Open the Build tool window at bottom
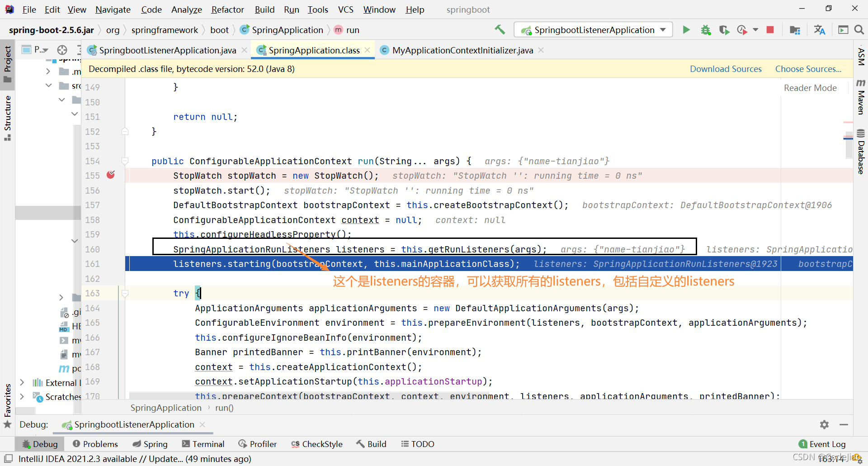 (x=371, y=444)
